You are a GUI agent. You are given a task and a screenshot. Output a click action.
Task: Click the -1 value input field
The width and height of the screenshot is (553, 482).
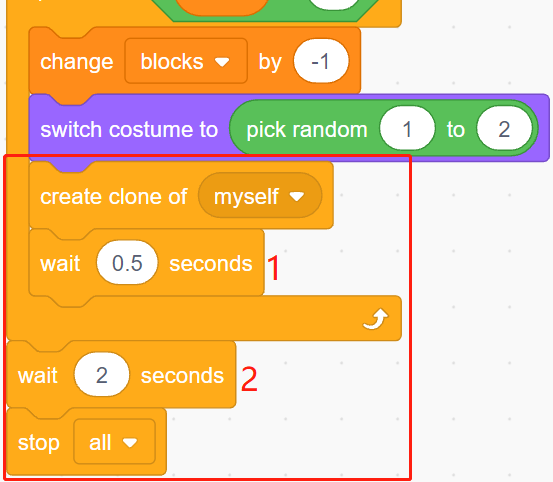click(x=321, y=61)
